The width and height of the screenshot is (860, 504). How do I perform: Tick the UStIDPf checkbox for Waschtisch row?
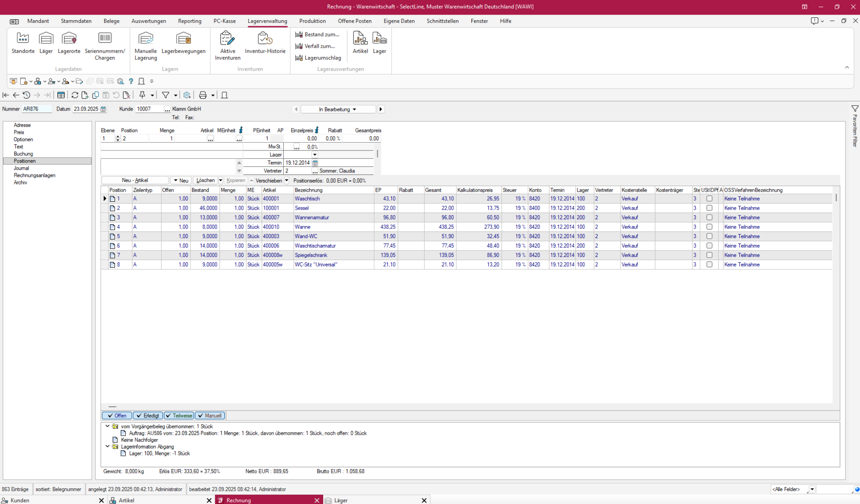point(709,199)
